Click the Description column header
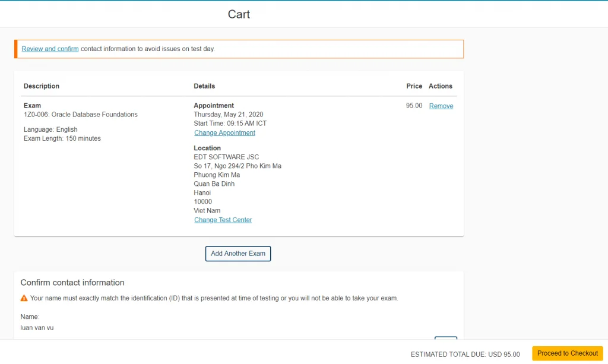 (42, 86)
